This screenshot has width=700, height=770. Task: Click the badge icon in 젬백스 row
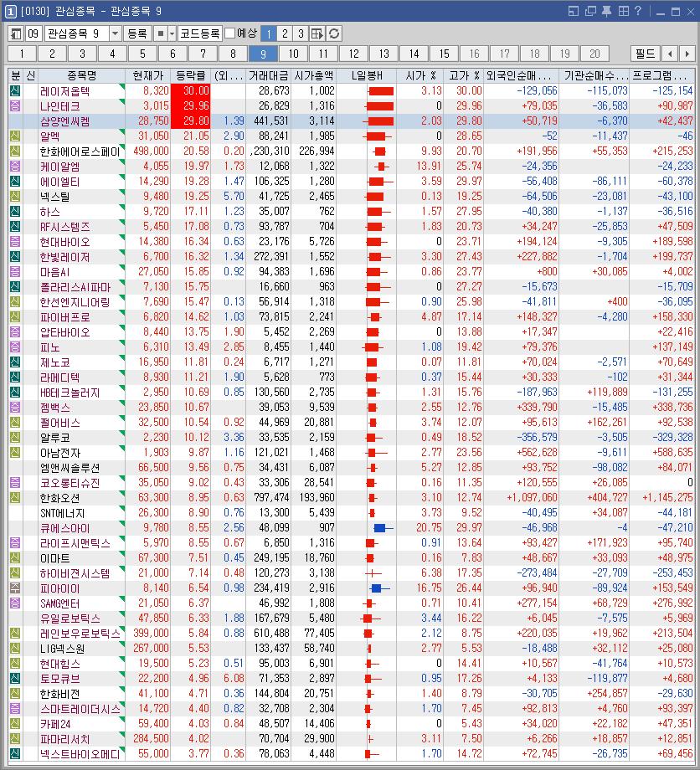coord(15,407)
